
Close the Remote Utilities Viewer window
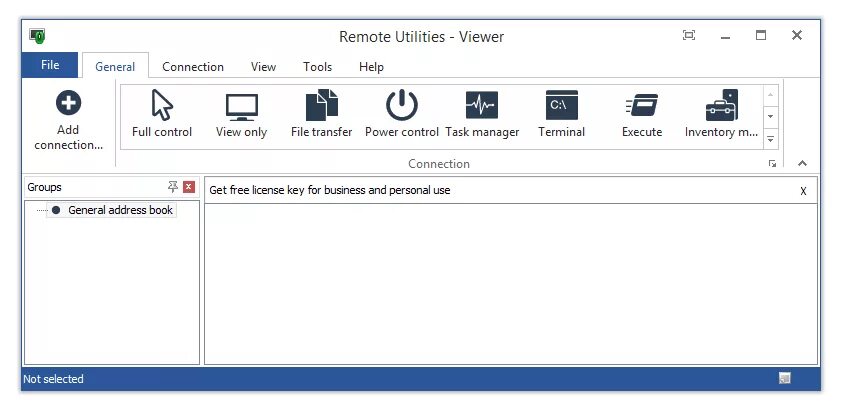pyautogui.click(x=797, y=36)
